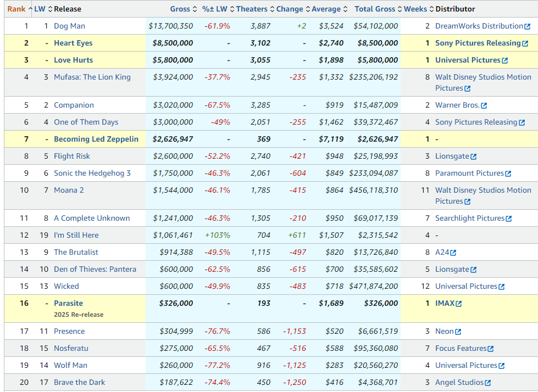Click Mufasa: The Lion King title

[x=92, y=77]
